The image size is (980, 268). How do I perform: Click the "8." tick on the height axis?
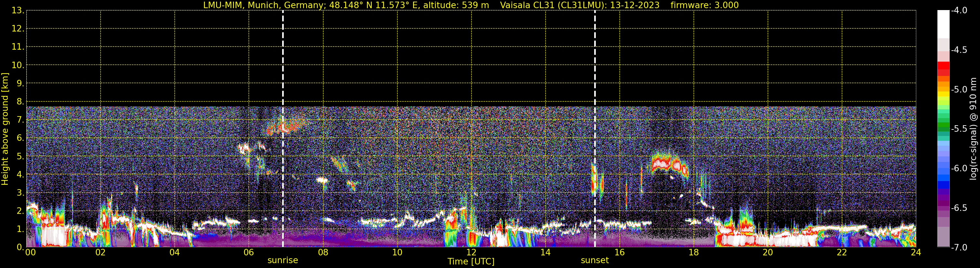coord(20,101)
